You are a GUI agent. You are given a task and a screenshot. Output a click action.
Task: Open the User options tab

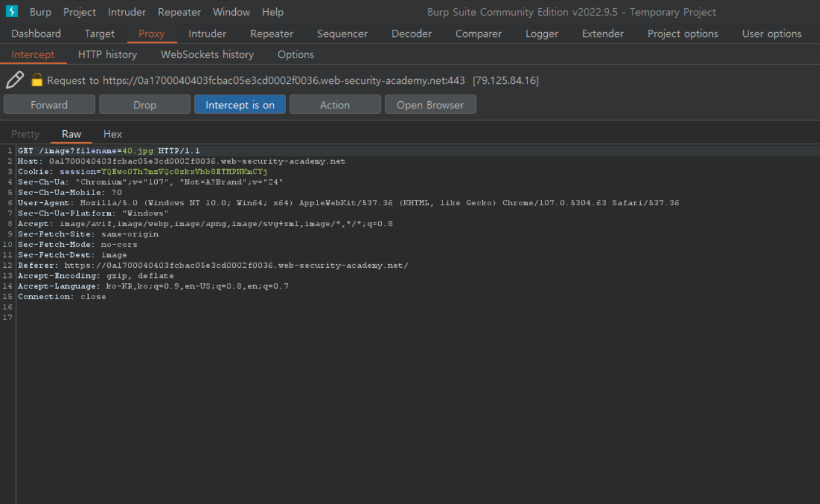click(772, 34)
